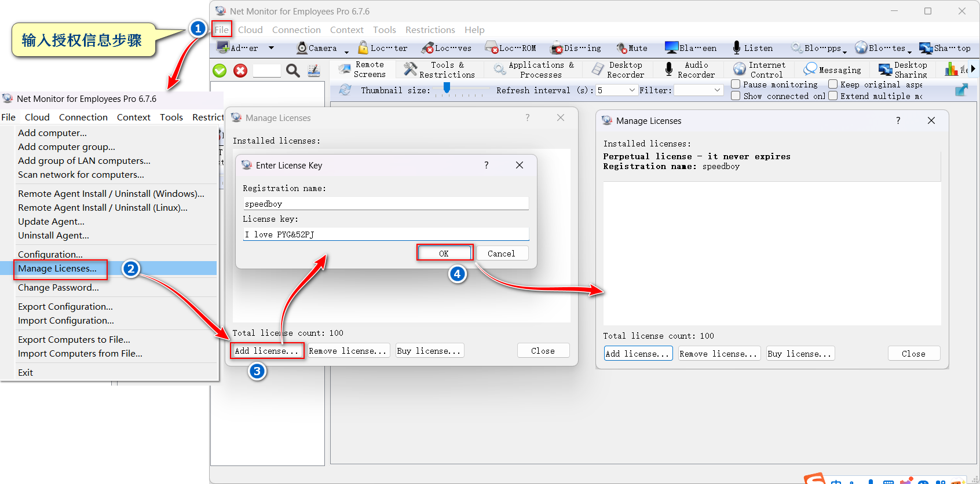Switch to the Audio Recorder tab
This screenshot has width=980, height=484.
coord(689,69)
